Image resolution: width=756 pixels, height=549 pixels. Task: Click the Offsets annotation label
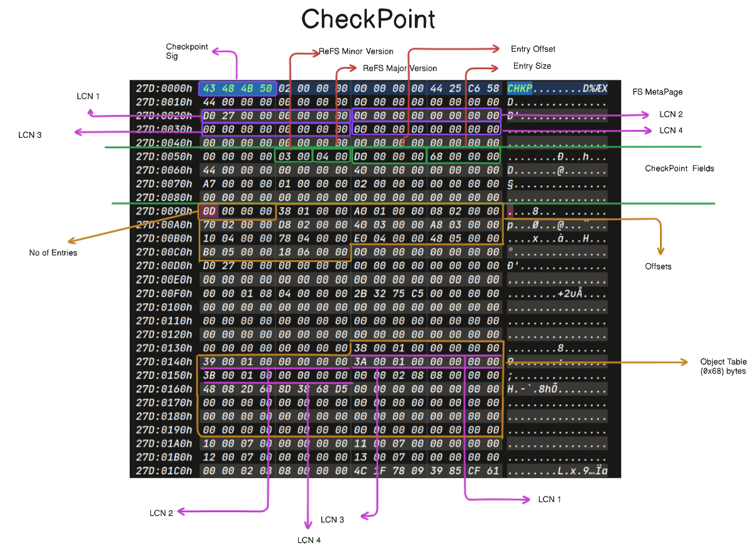pos(658,266)
